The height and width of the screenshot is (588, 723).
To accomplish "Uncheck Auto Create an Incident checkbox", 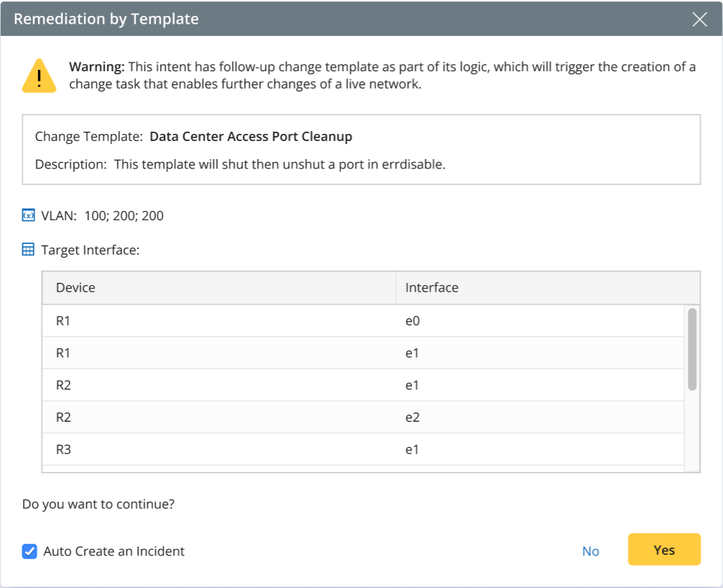I will coord(29,551).
